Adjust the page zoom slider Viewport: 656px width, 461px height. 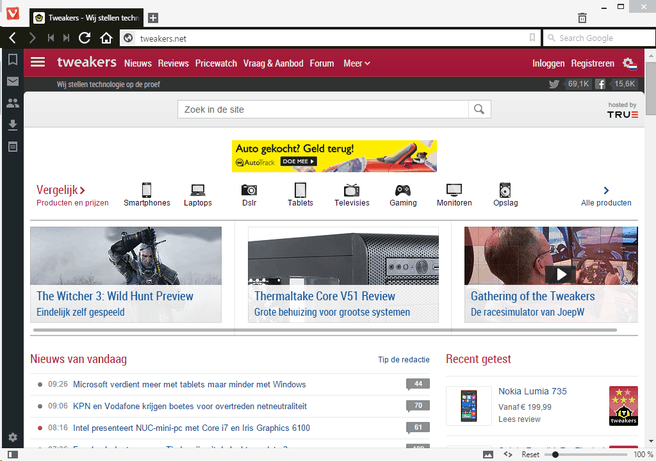click(586, 455)
